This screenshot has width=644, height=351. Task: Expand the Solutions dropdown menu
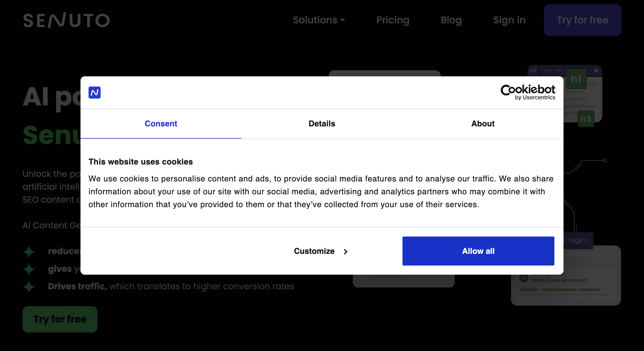315,20
